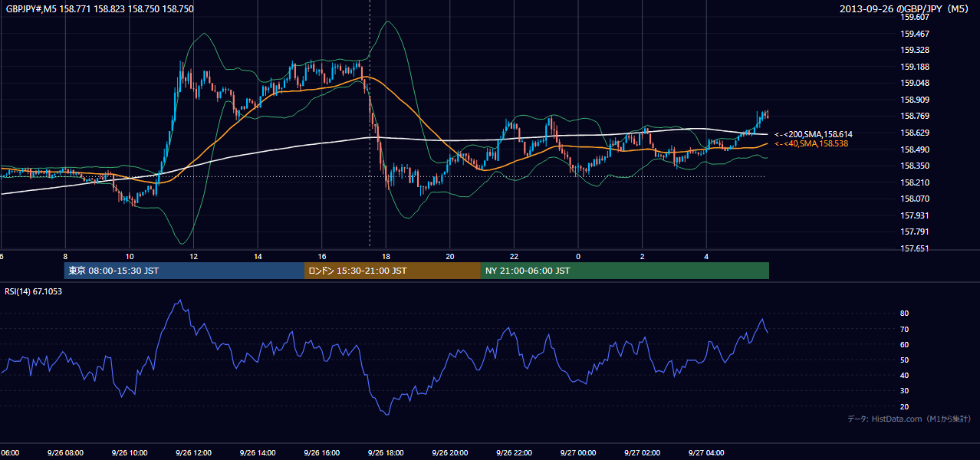Click price axis value 159.188
The width and height of the screenshot is (980, 460).
coord(915,67)
